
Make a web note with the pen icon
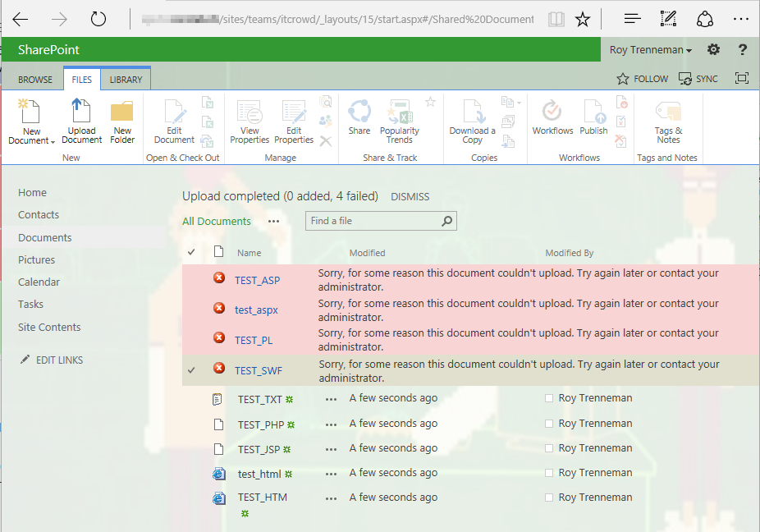[x=668, y=20]
